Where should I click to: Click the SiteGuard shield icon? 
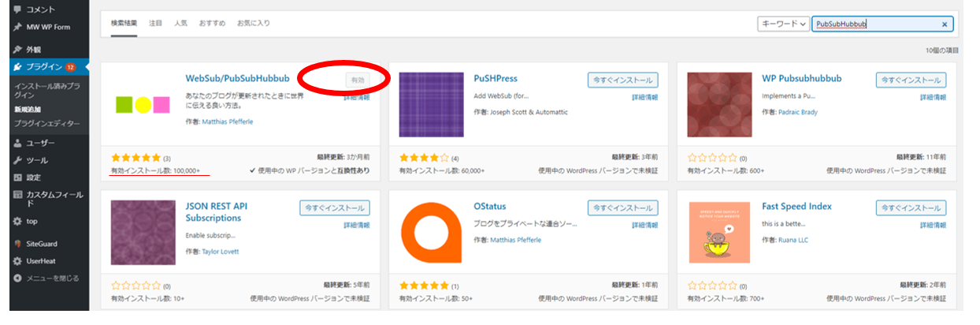[17, 244]
